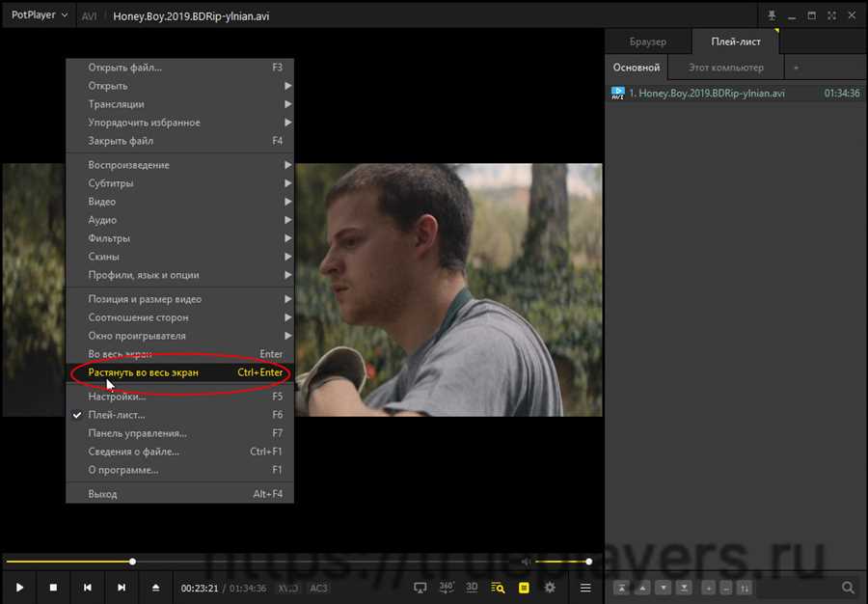The height and width of the screenshot is (604, 868).
Task: Toggle 360° video mode icon
Action: (447, 588)
